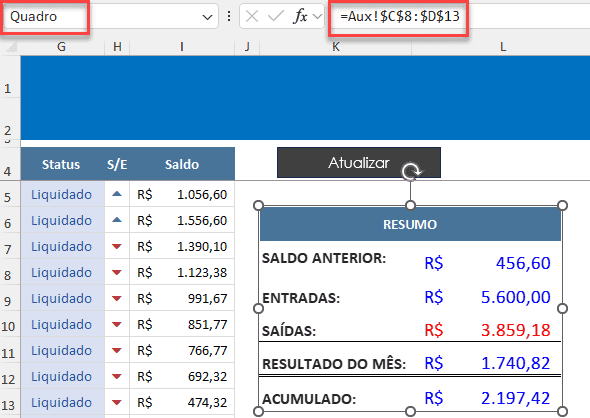
Task: Click the blue up arrow in row 6
Action: pos(117,220)
